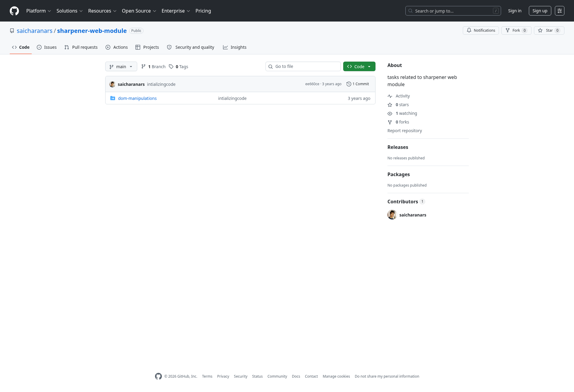Screen dimensions: 574x392
Task: Click the Go to file search field
Action: coord(303,66)
